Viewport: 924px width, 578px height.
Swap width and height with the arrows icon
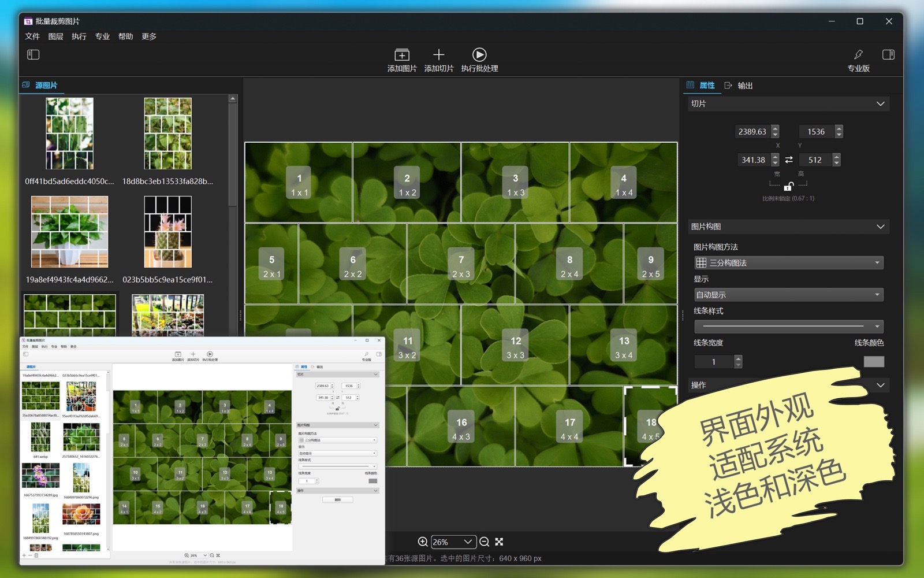(789, 160)
